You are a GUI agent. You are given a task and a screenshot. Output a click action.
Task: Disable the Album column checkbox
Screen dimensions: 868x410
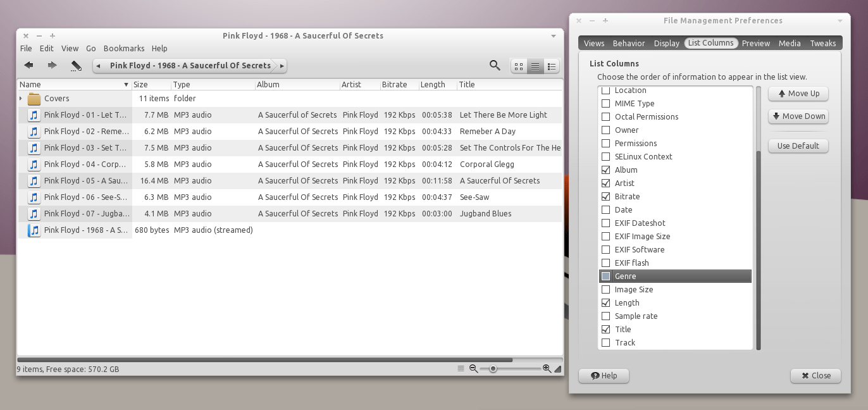point(605,170)
